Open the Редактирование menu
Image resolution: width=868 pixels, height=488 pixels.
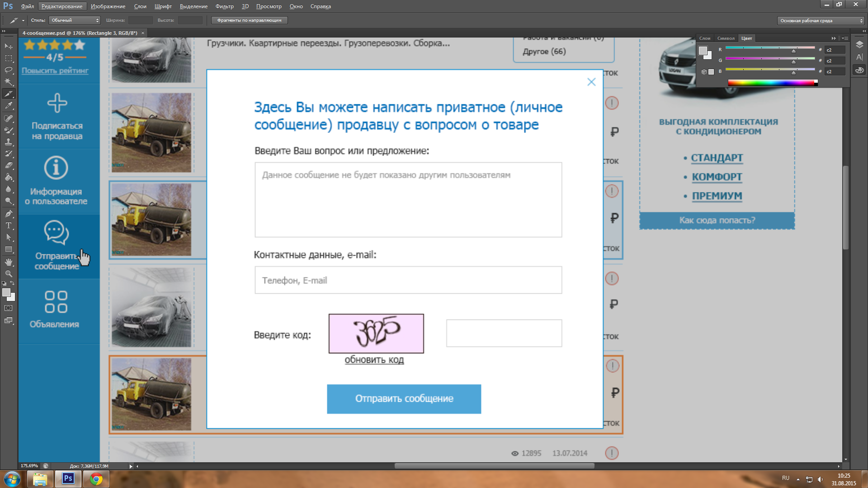point(62,6)
